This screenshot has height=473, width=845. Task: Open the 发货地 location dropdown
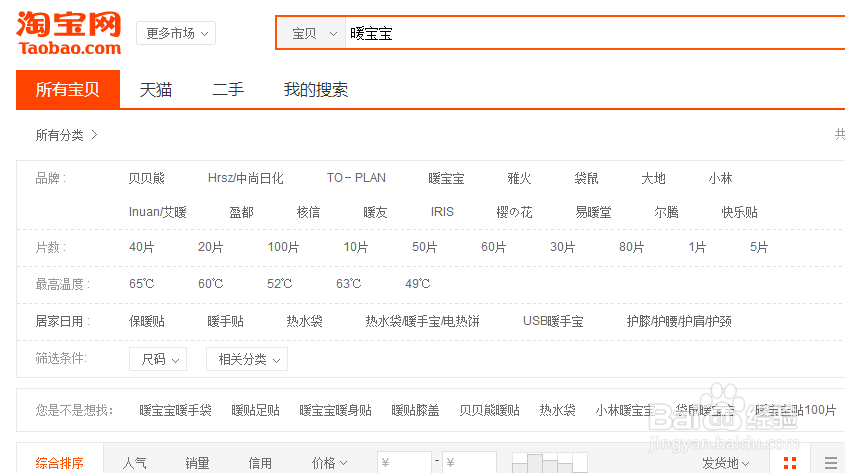[725, 463]
